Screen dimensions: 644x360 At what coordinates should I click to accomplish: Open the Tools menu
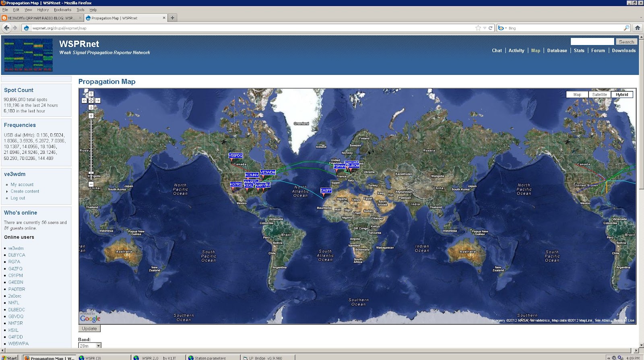tap(80, 10)
